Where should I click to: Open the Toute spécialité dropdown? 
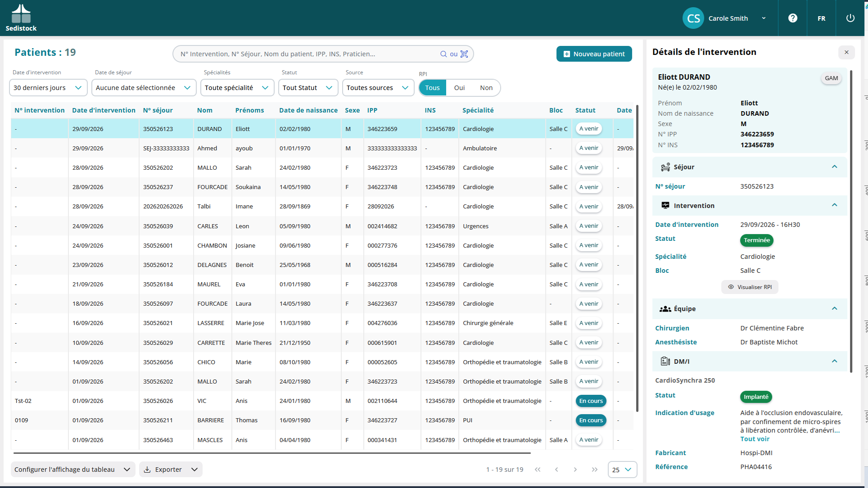237,88
